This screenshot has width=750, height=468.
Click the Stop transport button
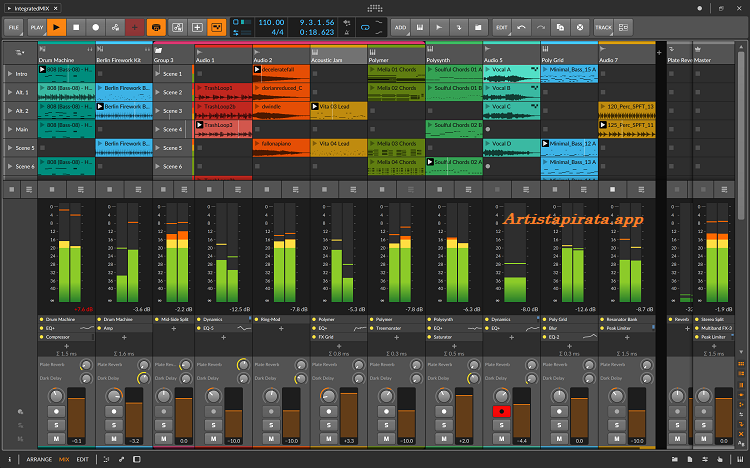point(76,27)
